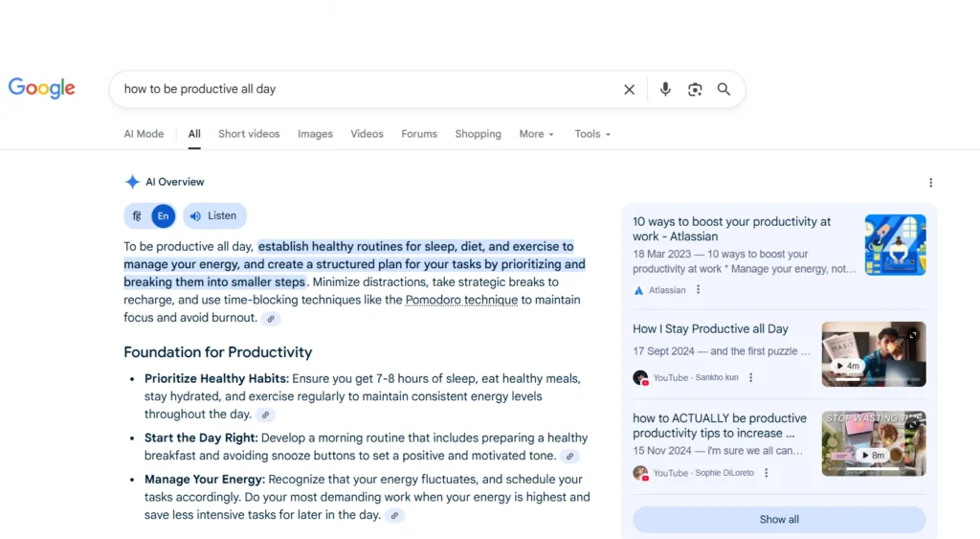Open source link icon after 'throughout the day'
The width and height of the screenshot is (980, 539).
[x=266, y=415]
